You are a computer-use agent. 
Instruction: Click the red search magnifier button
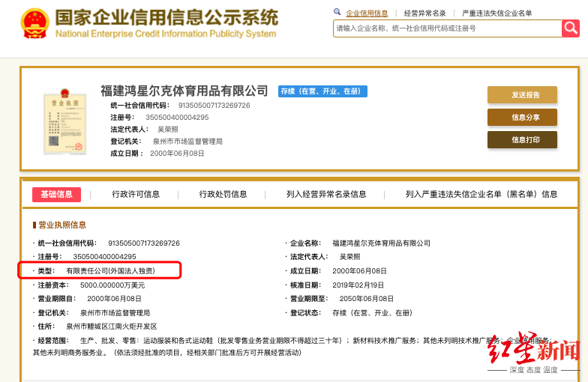tap(570, 28)
